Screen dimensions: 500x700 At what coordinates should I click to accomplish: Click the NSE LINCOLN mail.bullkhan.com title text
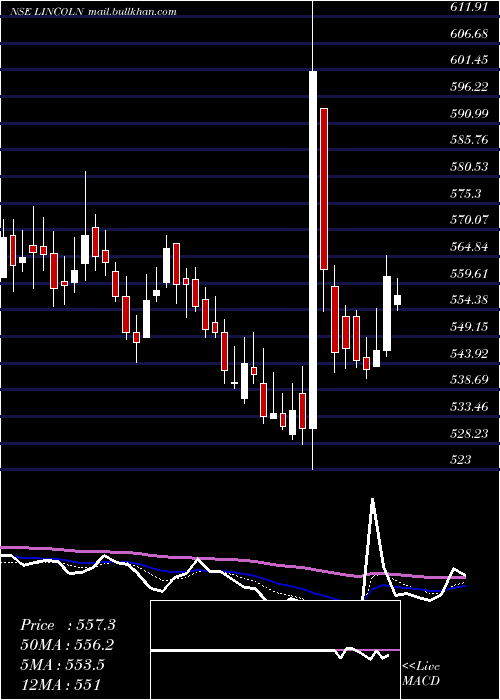point(93,12)
